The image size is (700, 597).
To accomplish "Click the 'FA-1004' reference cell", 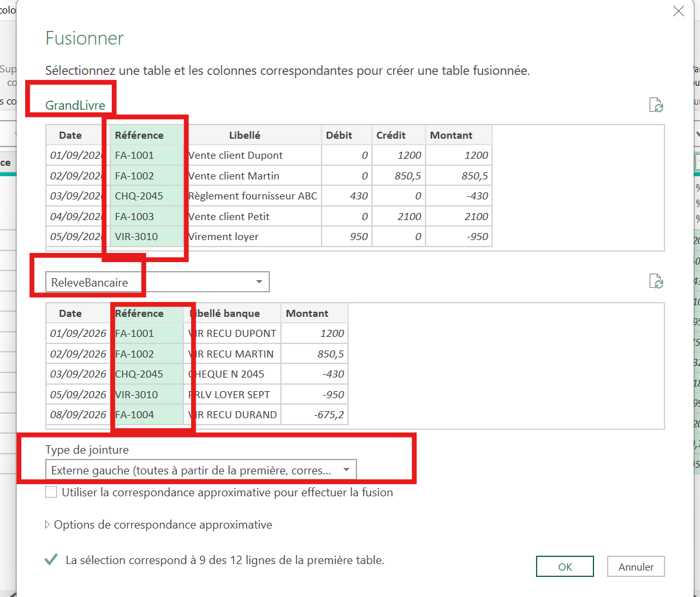I will tap(147, 414).
